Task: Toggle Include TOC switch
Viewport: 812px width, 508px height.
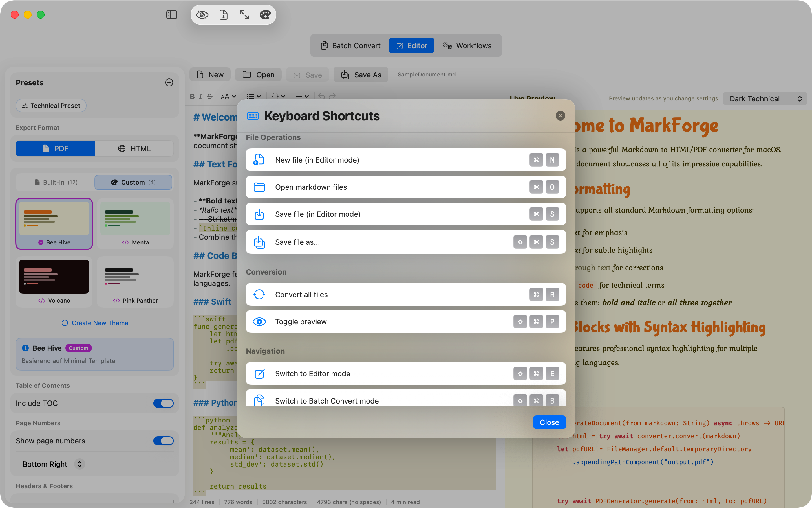Action: (164, 403)
